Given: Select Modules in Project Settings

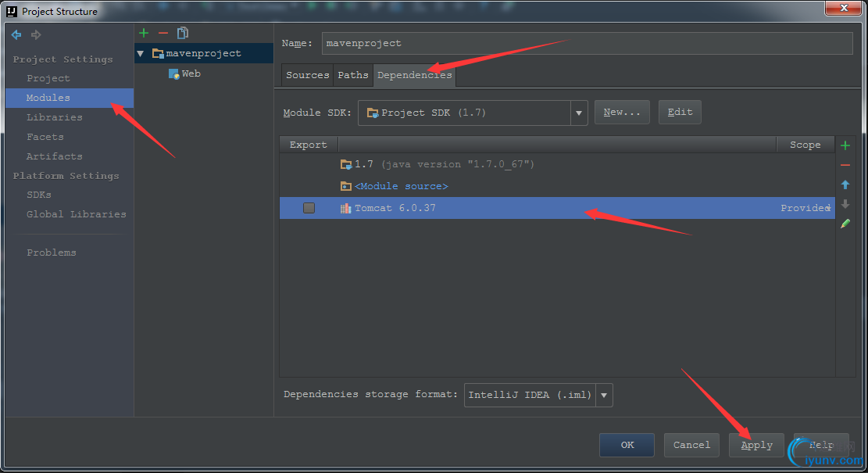Looking at the screenshot, I should pos(70,98).
